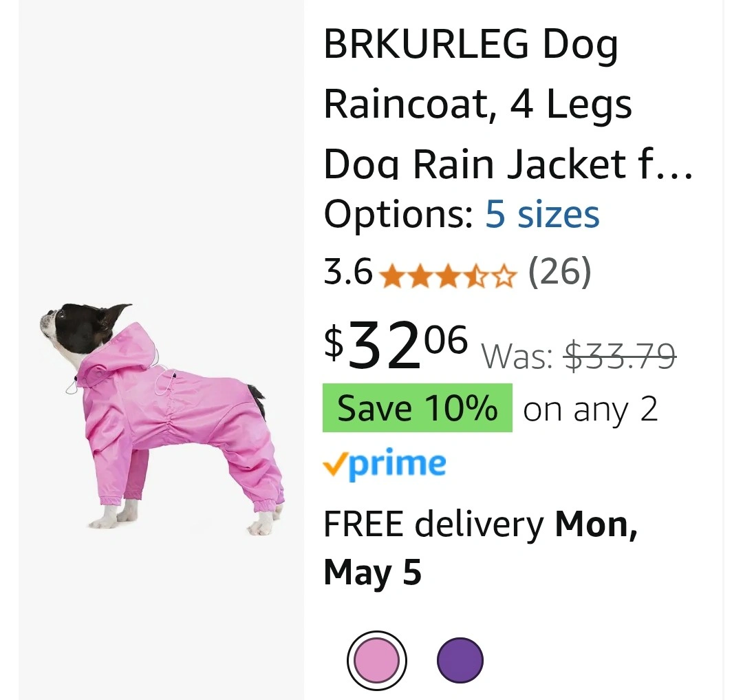Select the current price $32.06
This screenshot has width=743, height=700.
(x=396, y=346)
